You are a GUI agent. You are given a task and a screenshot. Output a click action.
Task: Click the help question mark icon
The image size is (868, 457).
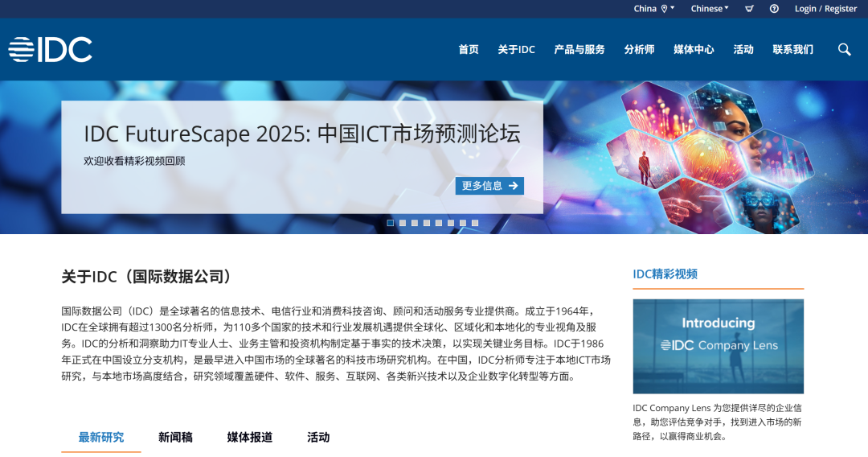775,8
